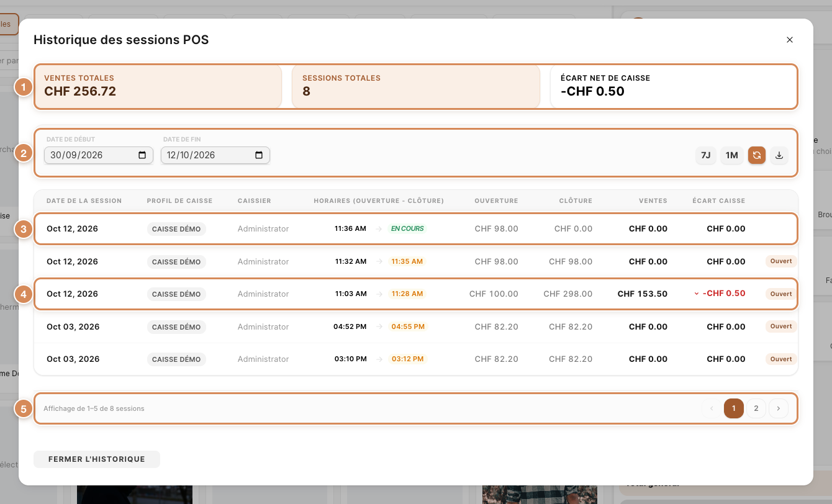
Task: Close the session history dialog with the X
Action: [790, 40]
